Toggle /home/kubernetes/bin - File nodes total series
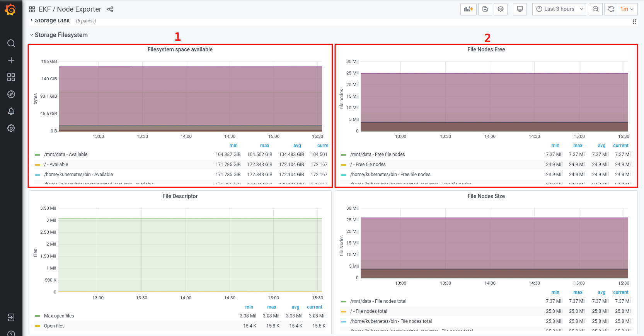644x336 pixels. point(391,321)
